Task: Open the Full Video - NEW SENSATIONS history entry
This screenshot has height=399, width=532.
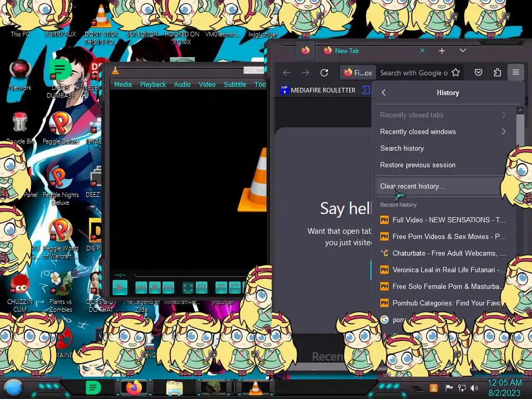Action: [x=443, y=220]
